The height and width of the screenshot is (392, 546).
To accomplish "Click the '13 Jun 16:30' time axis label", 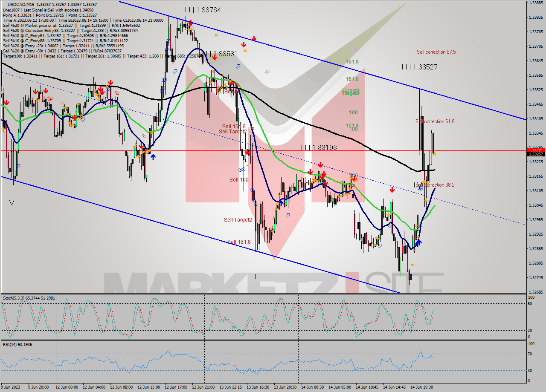I will click(x=258, y=387).
